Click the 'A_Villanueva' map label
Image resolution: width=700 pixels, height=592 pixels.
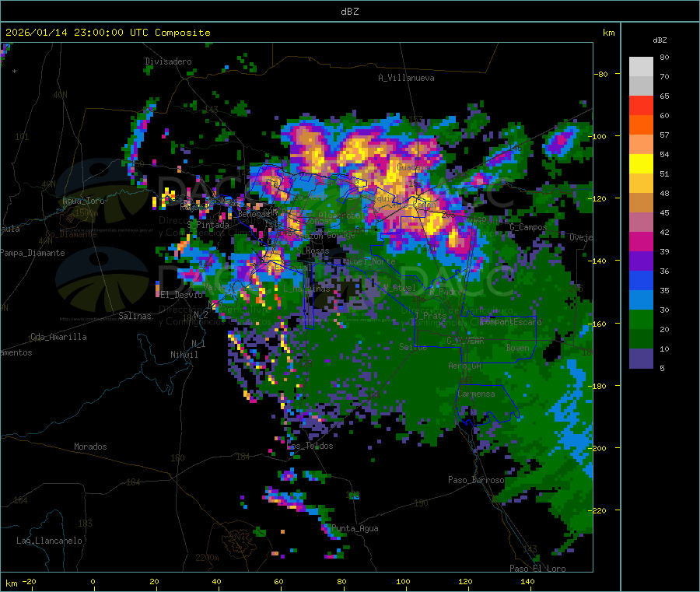coord(406,78)
